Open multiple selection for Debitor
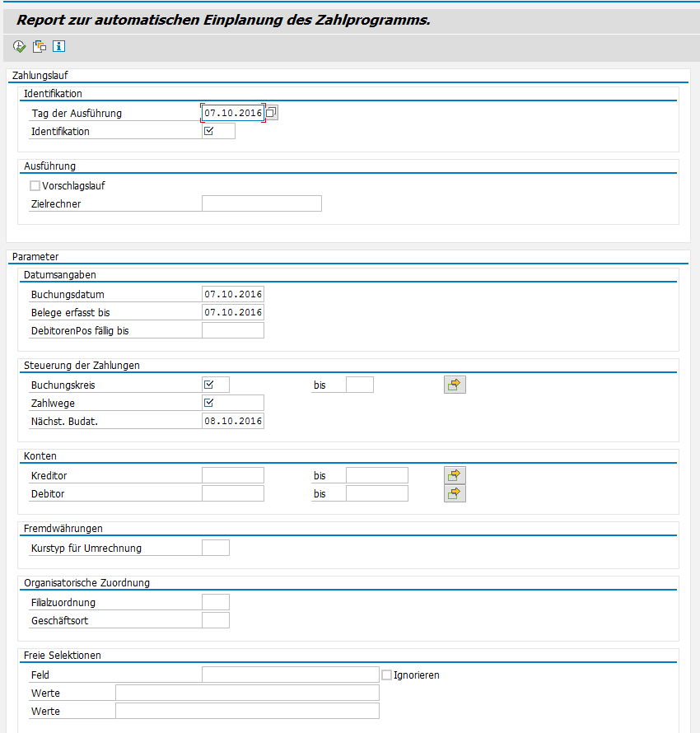 coord(455,493)
